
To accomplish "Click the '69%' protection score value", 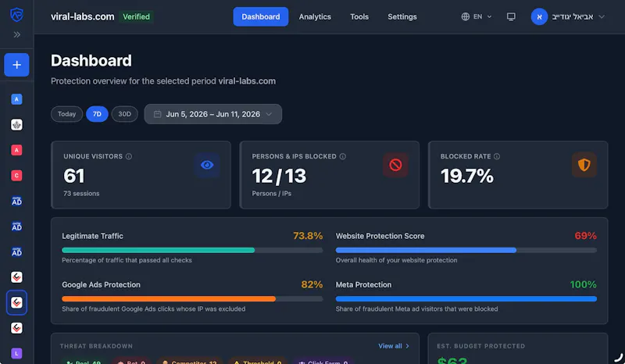I will point(585,236).
